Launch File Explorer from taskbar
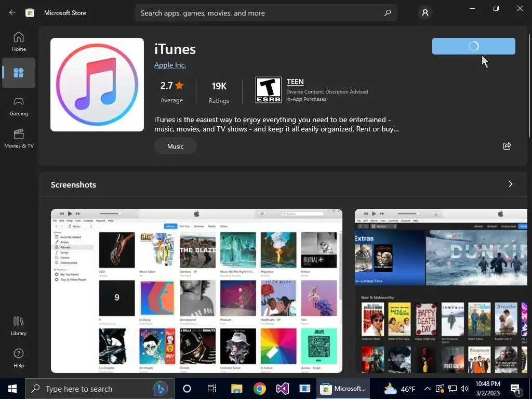Image resolution: width=532 pixels, height=399 pixels. [236, 389]
